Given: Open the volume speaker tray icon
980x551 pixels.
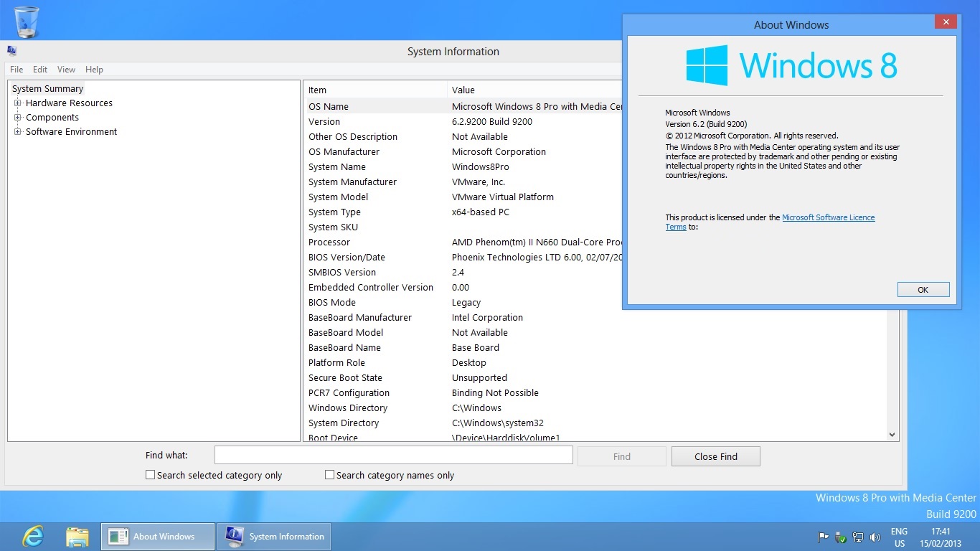Looking at the screenshot, I should point(875,537).
